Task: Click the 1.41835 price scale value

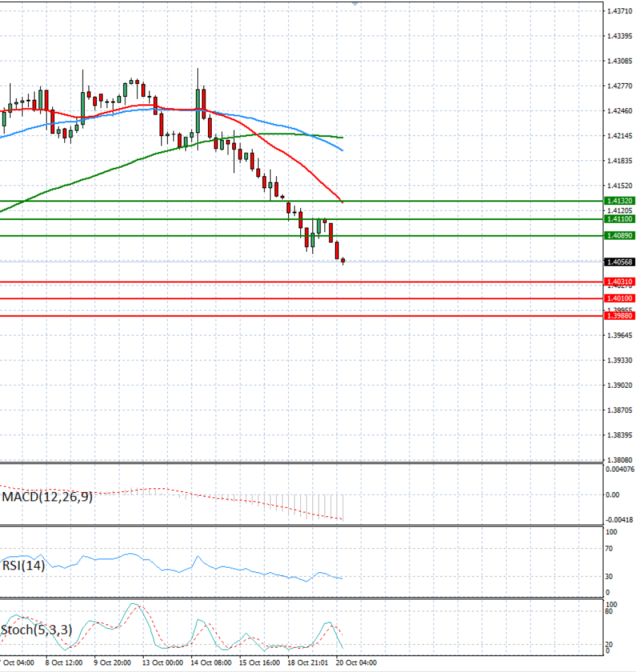Action: (619, 161)
